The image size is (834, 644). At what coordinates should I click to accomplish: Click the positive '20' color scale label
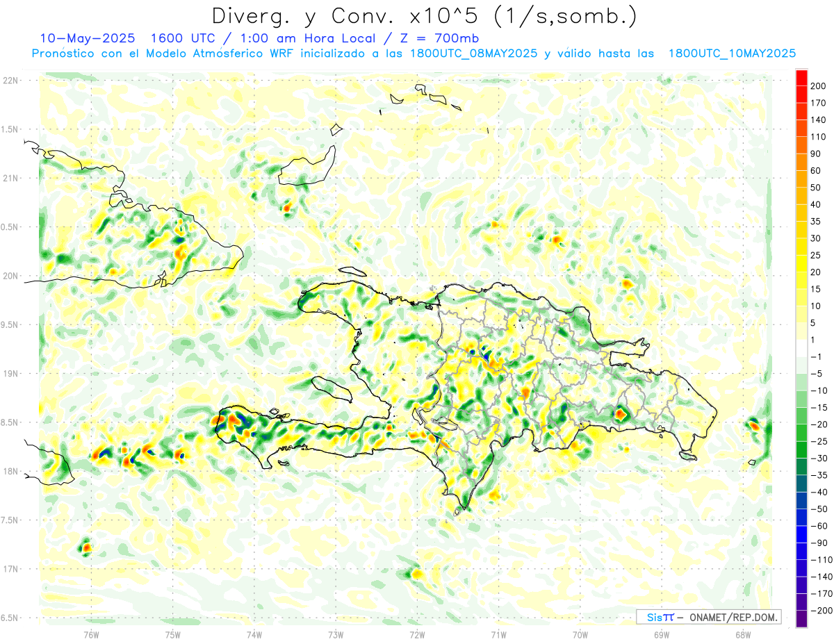[x=816, y=272]
